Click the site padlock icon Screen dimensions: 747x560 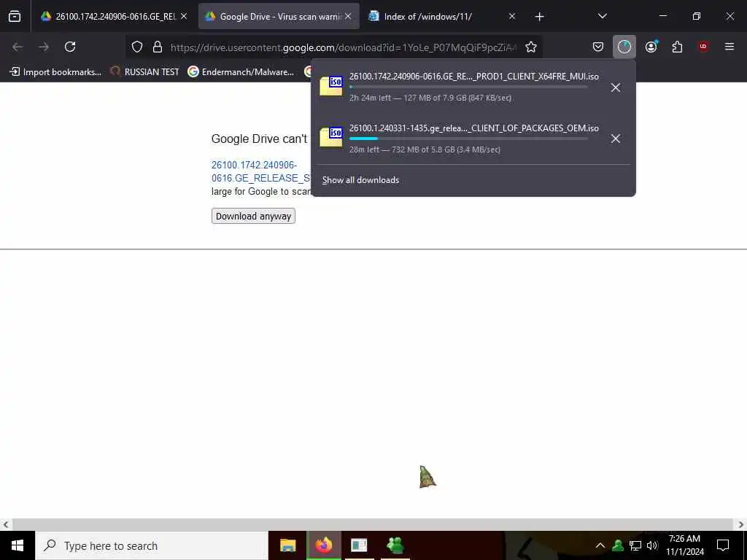click(x=158, y=47)
